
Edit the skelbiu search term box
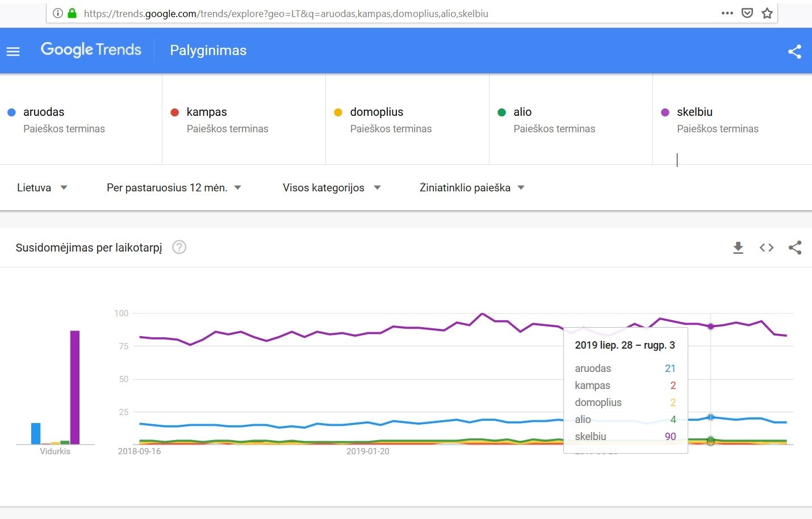point(733,119)
